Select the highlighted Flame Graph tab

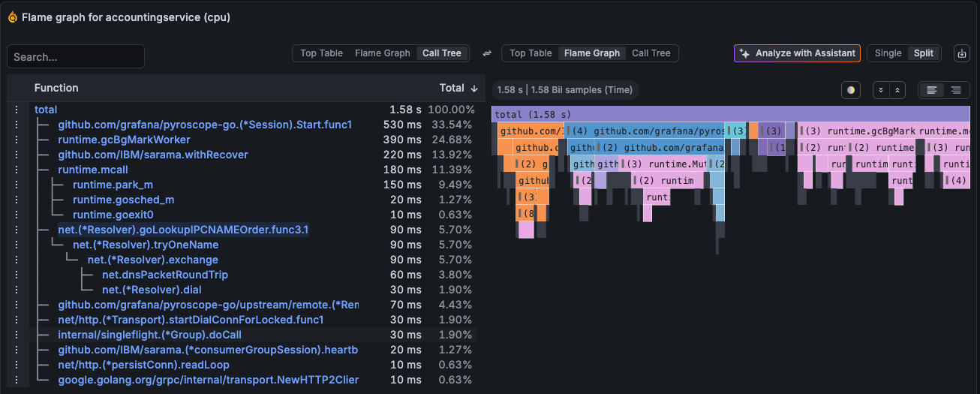pyautogui.click(x=591, y=53)
